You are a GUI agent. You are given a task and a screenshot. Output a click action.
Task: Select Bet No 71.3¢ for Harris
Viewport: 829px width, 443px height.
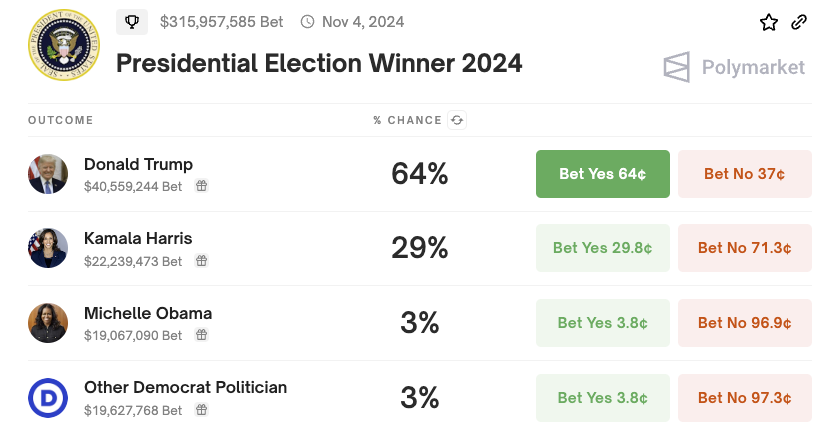pos(745,248)
